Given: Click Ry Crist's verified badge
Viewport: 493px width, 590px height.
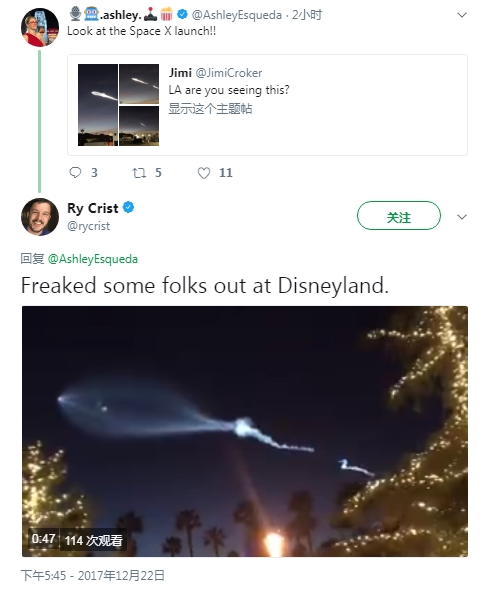Looking at the screenshot, I should [x=128, y=207].
